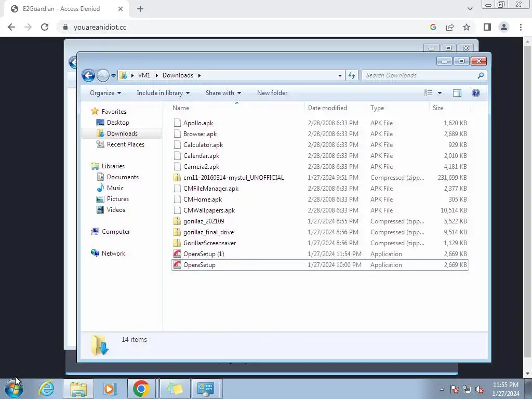Screen dimensions: 532x399
Task: Open the Music library
Action: pos(115,188)
